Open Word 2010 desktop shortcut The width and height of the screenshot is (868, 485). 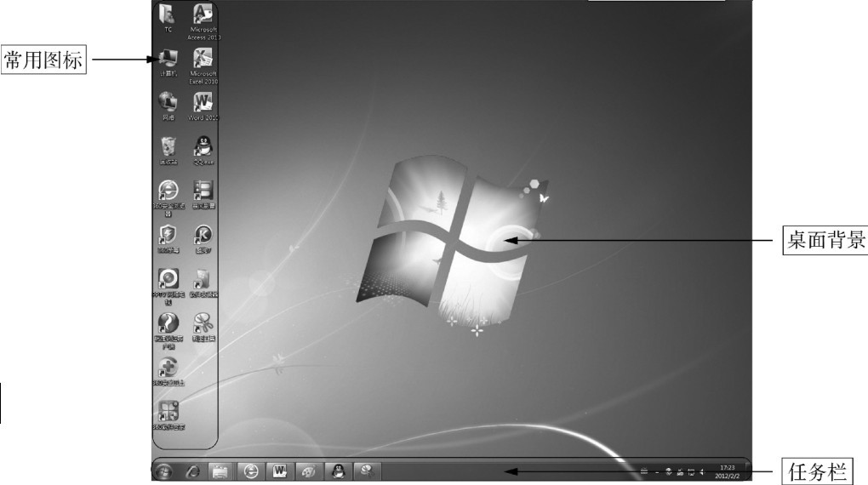pos(203,106)
